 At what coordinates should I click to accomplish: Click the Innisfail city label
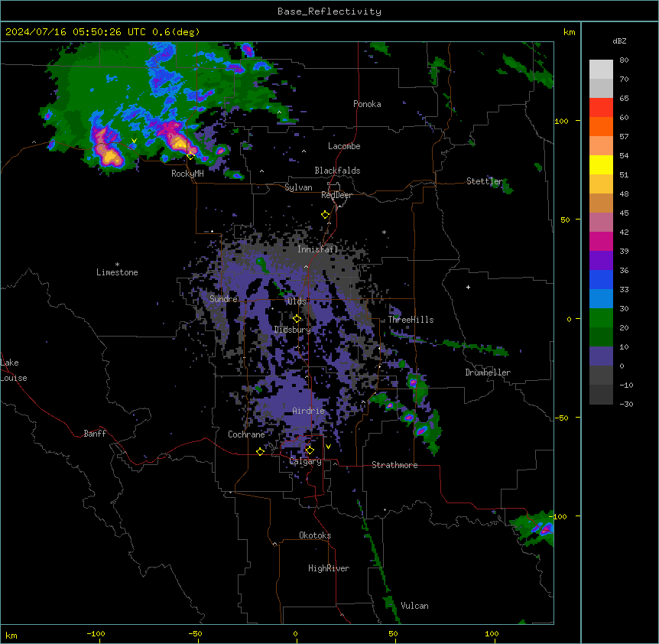318,249
